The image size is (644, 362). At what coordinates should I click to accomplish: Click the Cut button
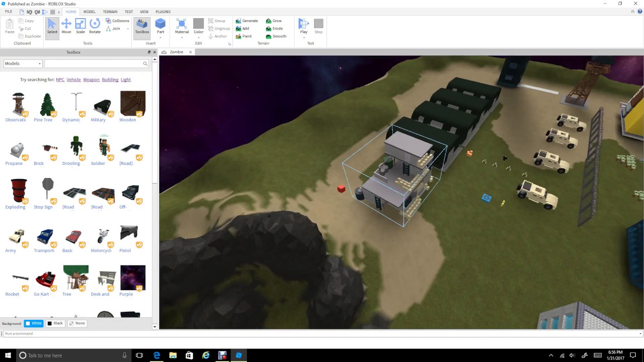point(25,28)
